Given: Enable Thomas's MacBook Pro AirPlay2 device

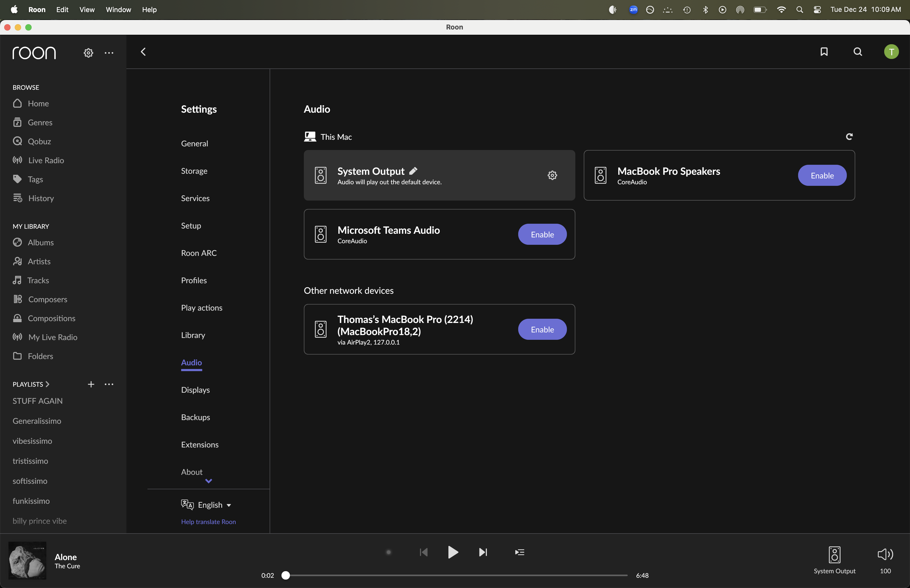Looking at the screenshot, I should click(x=542, y=330).
